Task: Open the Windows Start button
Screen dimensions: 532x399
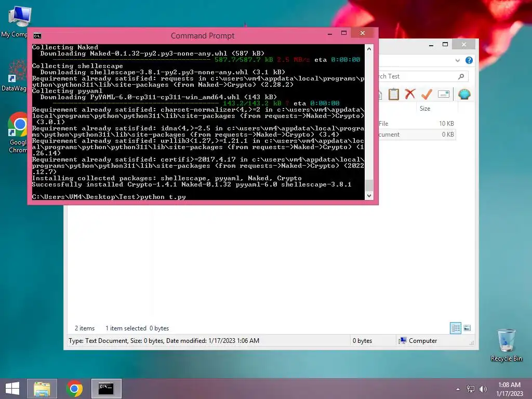Action: point(12,389)
